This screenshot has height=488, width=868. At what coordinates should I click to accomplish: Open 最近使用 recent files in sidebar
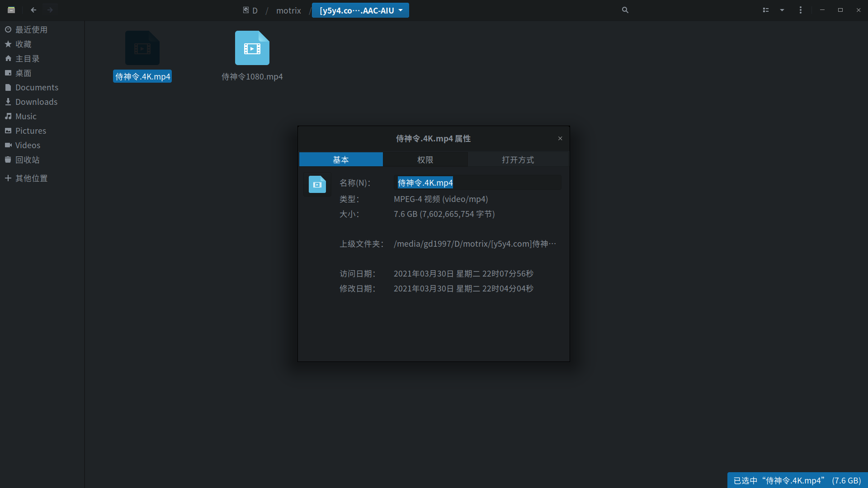(x=31, y=29)
